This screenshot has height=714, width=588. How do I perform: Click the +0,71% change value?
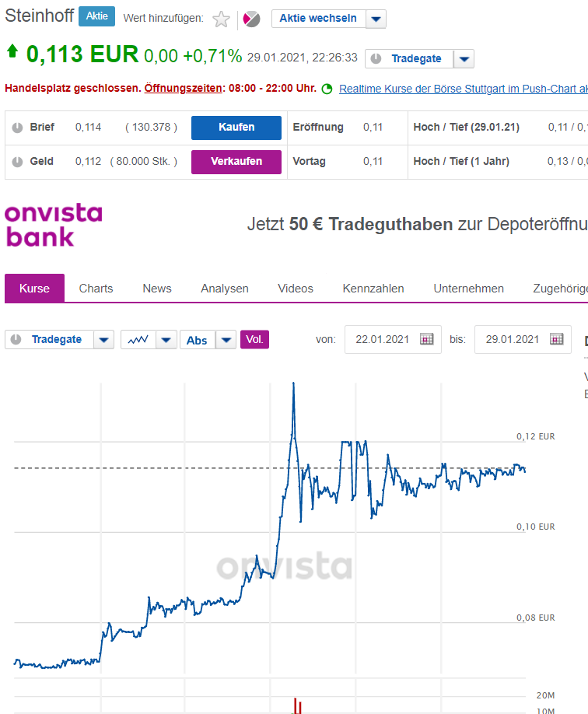[212, 57]
